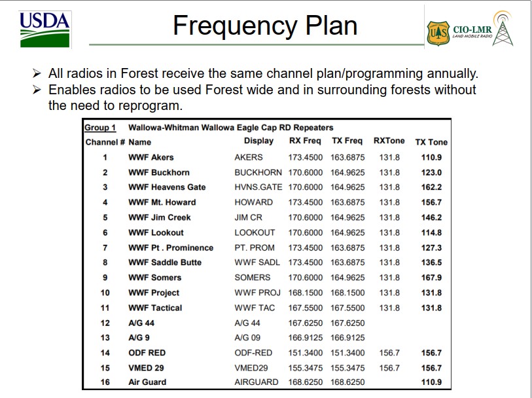Select the 'WWF Heavens Gate' channel name
This screenshot has height=398, width=532.
167,187
